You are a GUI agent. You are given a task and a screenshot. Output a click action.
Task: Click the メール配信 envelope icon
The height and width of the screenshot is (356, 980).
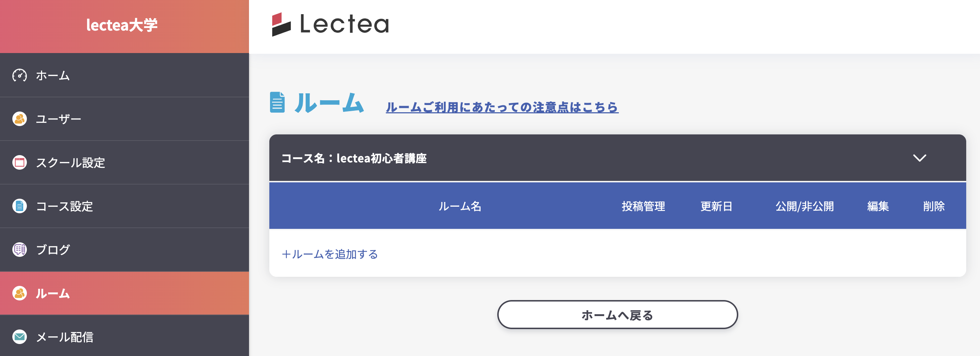[x=19, y=337]
